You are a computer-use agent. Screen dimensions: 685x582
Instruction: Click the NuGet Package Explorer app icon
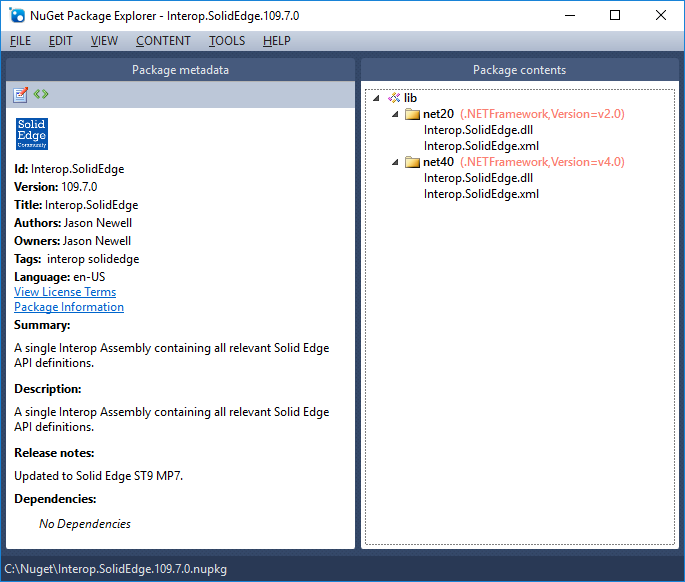click(x=17, y=16)
